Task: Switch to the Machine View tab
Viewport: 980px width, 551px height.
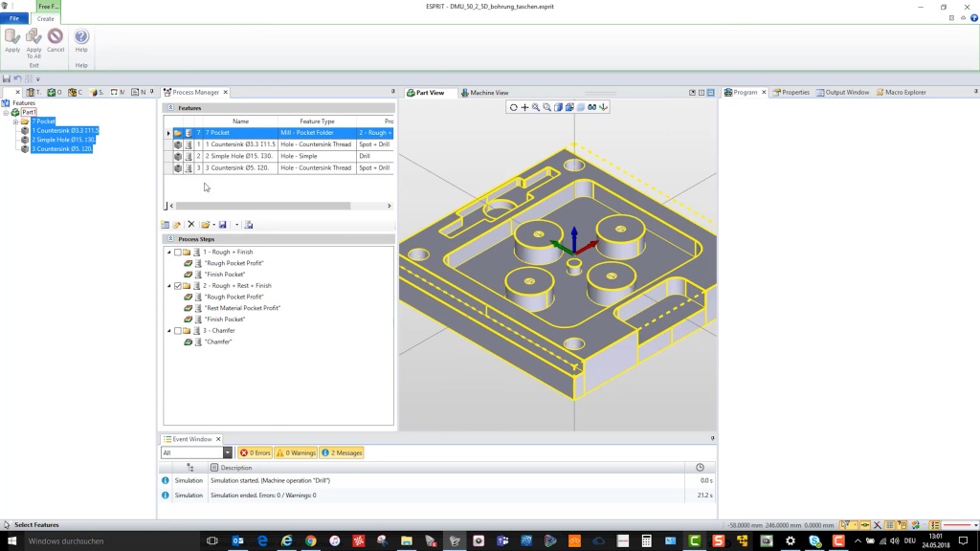Action: (x=484, y=93)
